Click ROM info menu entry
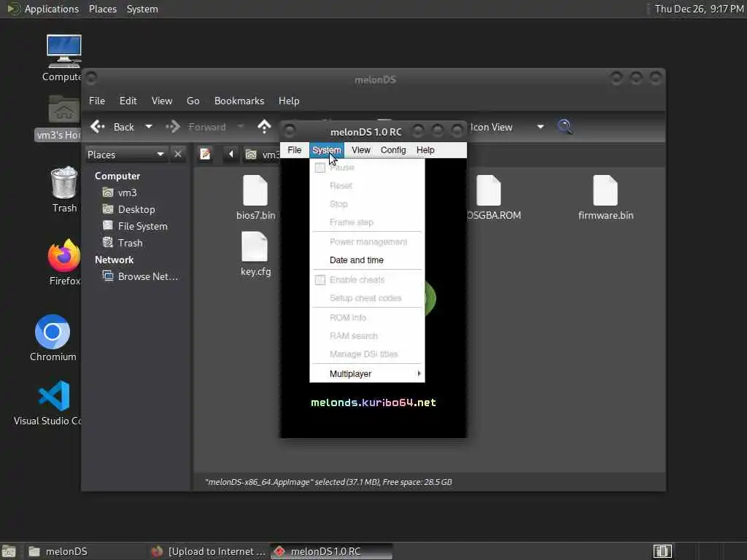This screenshot has width=747, height=560. point(368,318)
